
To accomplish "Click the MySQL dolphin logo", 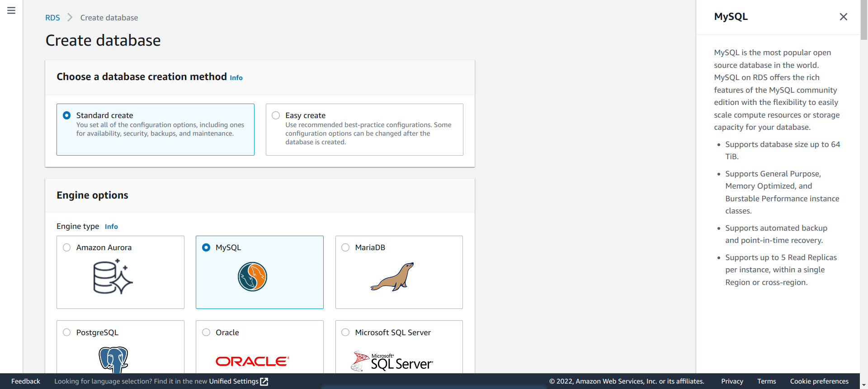I will click(x=252, y=277).
